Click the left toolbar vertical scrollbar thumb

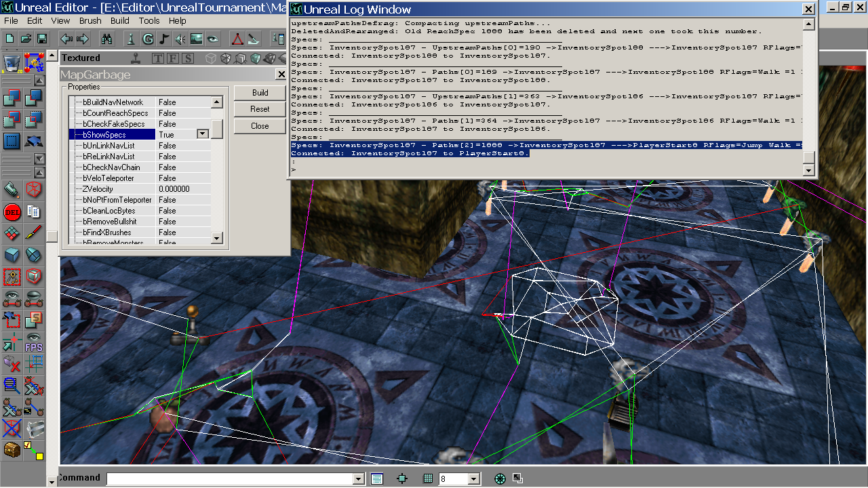52,236
